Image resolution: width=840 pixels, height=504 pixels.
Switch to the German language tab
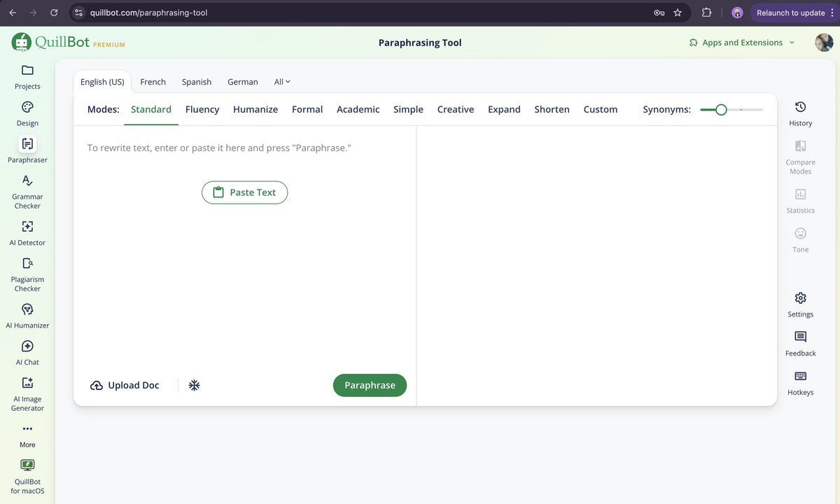coord(243,82)
